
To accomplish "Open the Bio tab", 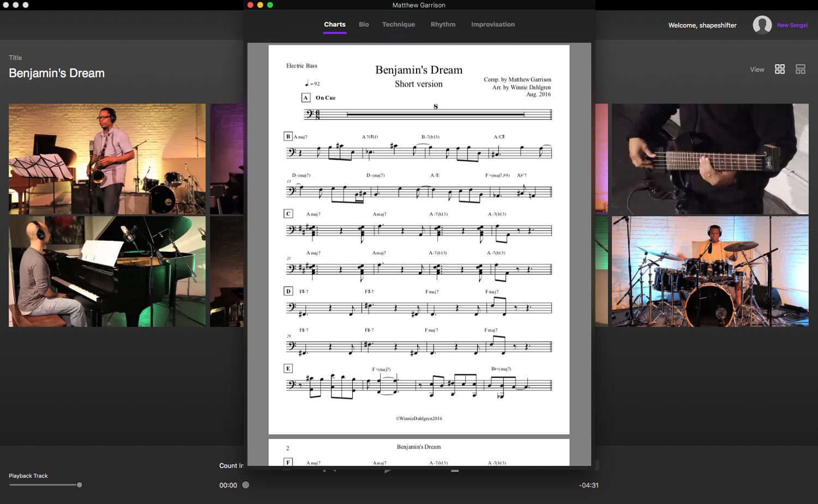I will (x=363, y=24).
